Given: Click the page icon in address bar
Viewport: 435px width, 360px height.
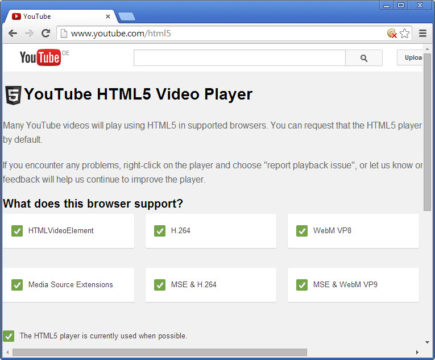Looking at the screenshot, I should 64,33.
